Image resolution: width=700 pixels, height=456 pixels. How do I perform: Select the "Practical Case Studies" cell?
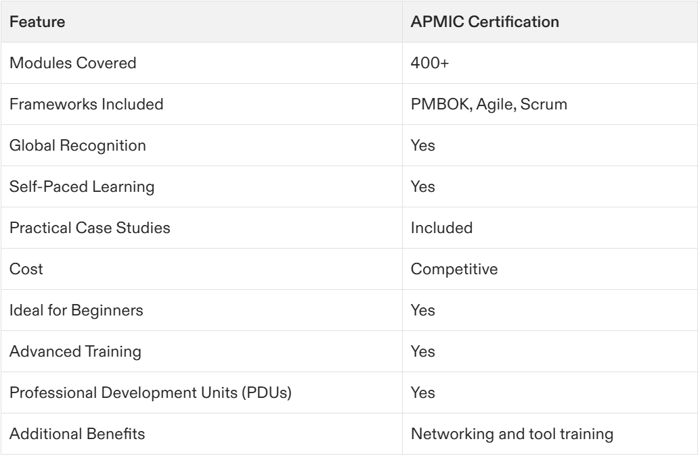(x=89, y=228)
